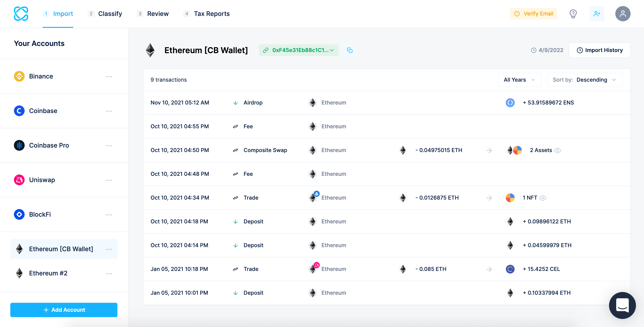644x327 pixels.
Task: Click the Import History button
Action: tap(600, 50)
